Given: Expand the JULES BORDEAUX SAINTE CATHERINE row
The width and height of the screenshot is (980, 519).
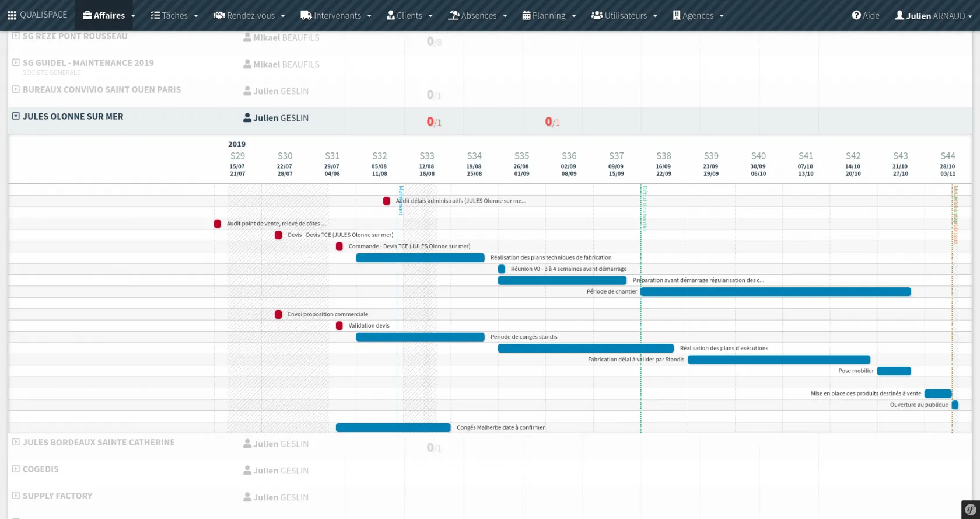Looking at the screenshot, I should click(16, 442).
